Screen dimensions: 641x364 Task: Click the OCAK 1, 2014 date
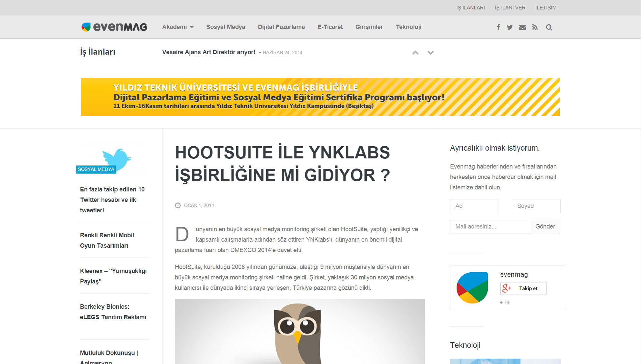click(199, 205)
